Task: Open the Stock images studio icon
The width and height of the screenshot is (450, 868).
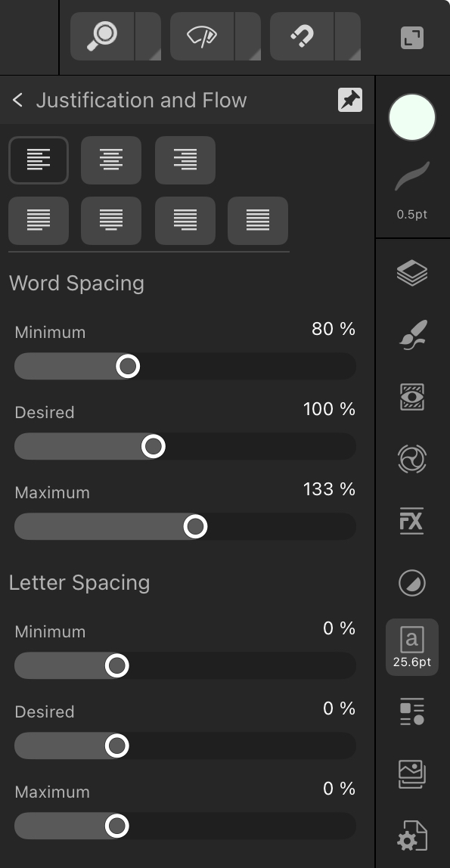Action: pyautogui.click(x=412, y=773)
